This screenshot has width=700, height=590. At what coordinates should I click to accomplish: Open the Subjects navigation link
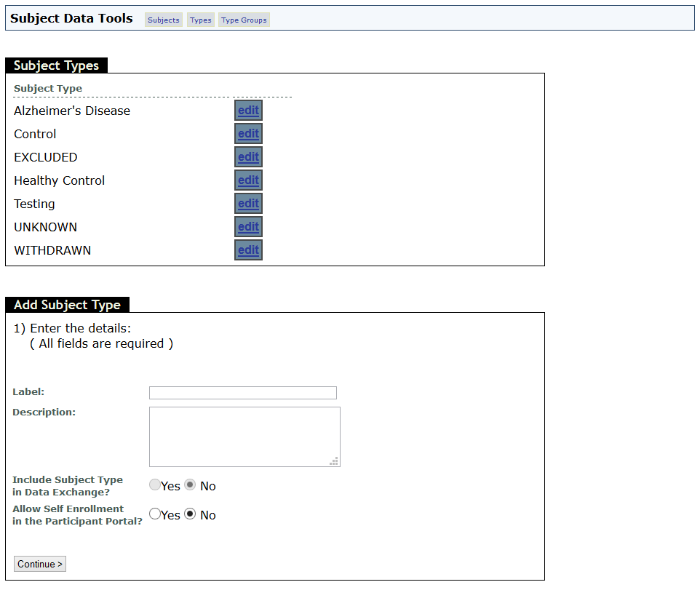point(163,20)
